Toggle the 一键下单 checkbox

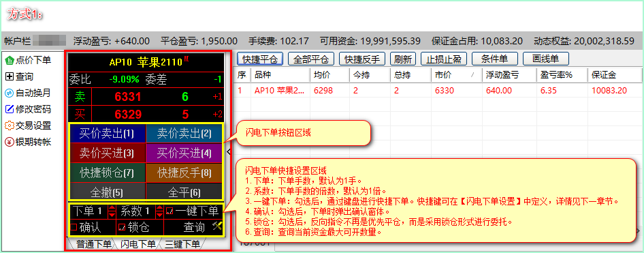(x=170, y=211)
